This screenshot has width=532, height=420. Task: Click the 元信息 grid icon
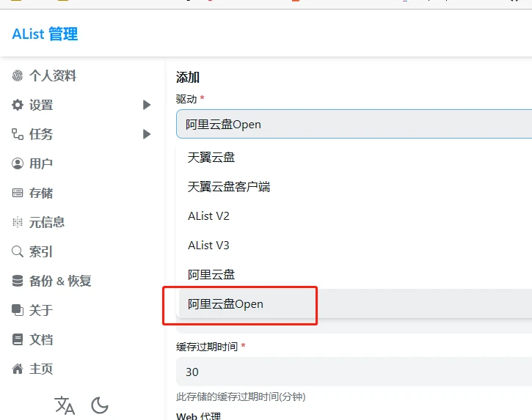pos(18,222)
